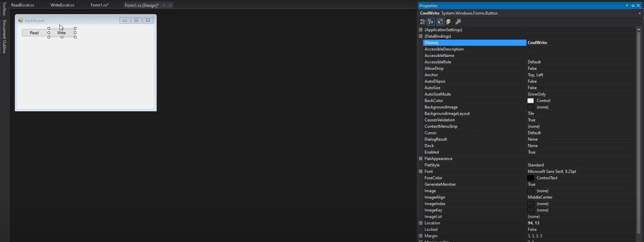The image size is (644, 242).
Task: Switch Properties panel to Events view
Action: pyautogui.click(x=448, y=21)
